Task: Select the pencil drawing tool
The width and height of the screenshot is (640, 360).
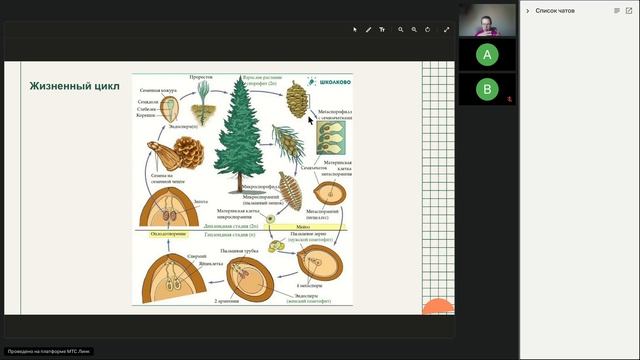Action: (368, 29)
